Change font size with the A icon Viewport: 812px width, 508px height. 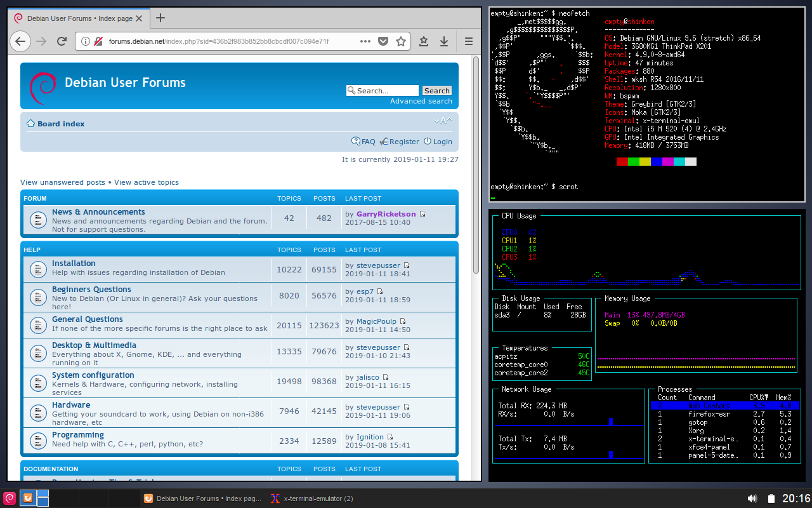click(443, 121)
